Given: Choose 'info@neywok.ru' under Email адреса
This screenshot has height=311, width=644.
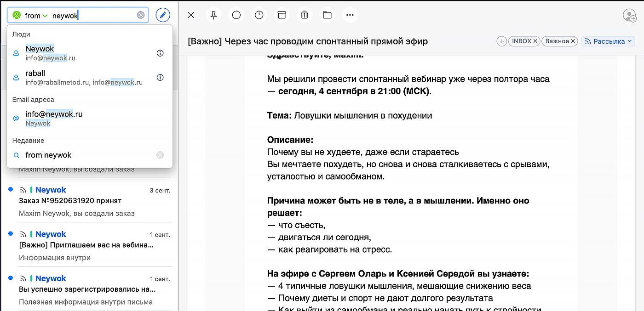Looking at the screenshot, I should [x=54, y=114].
